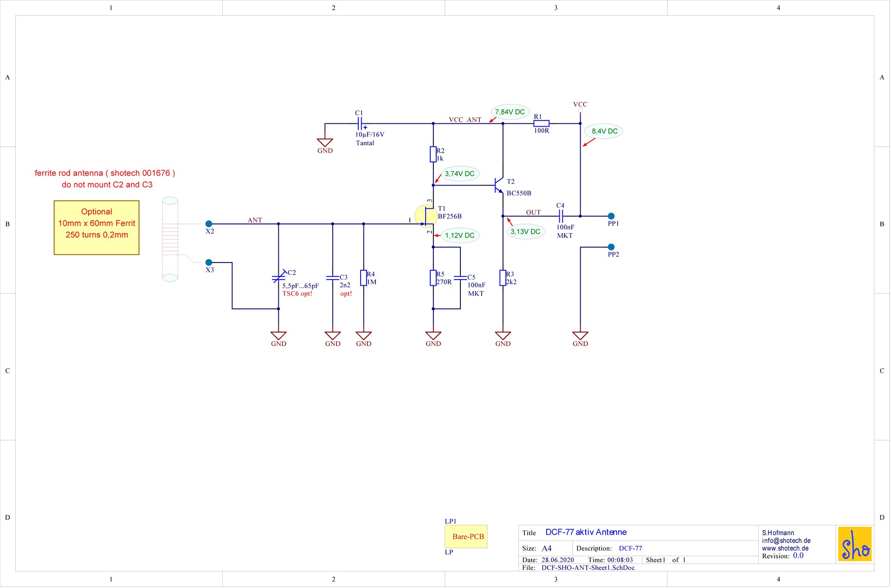Click the Sho logo in title block
Viewport: 891px width, 588px height.
[x=854, y=544]
